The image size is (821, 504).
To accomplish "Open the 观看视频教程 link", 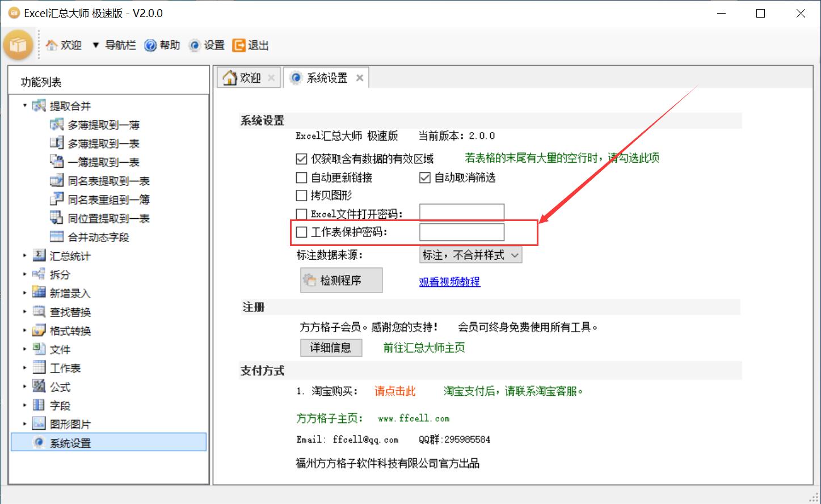I will 449,282.
